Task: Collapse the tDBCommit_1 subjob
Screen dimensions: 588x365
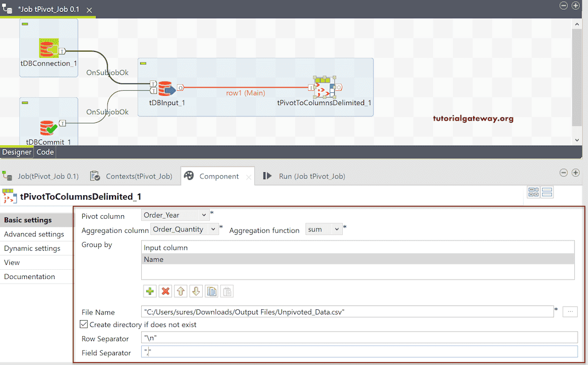Action: (x=25, y=103)
